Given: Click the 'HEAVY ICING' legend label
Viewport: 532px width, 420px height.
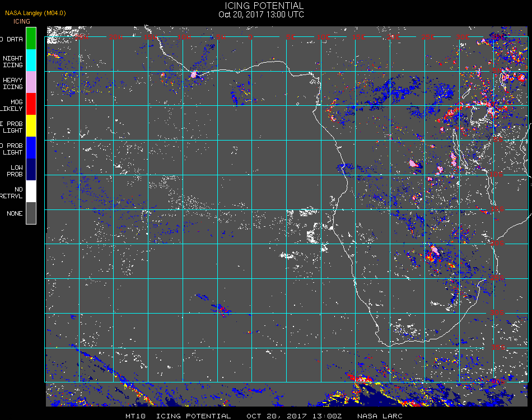Looking at the screenshot, I should coord(13,83).
